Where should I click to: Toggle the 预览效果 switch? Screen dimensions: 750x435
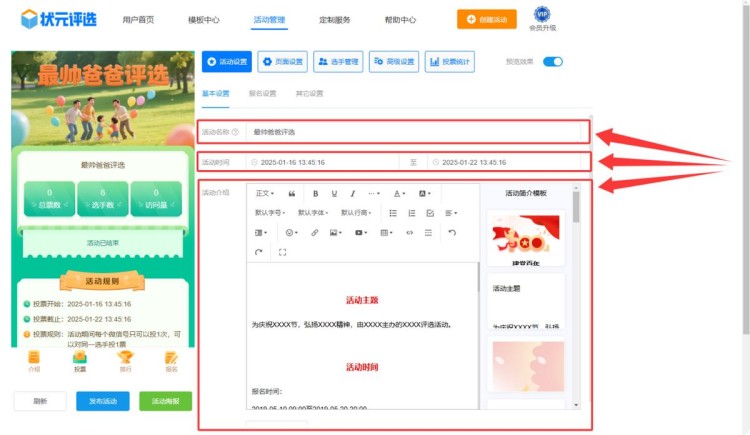552,62
